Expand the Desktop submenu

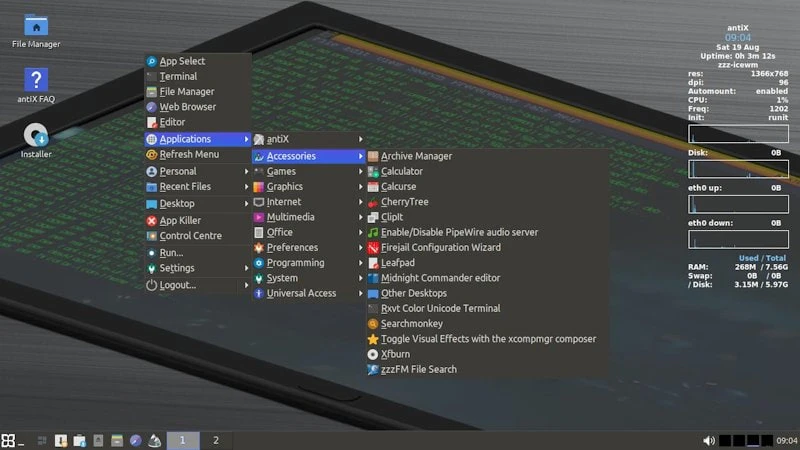pyautogui.click(x=198, y=204)
